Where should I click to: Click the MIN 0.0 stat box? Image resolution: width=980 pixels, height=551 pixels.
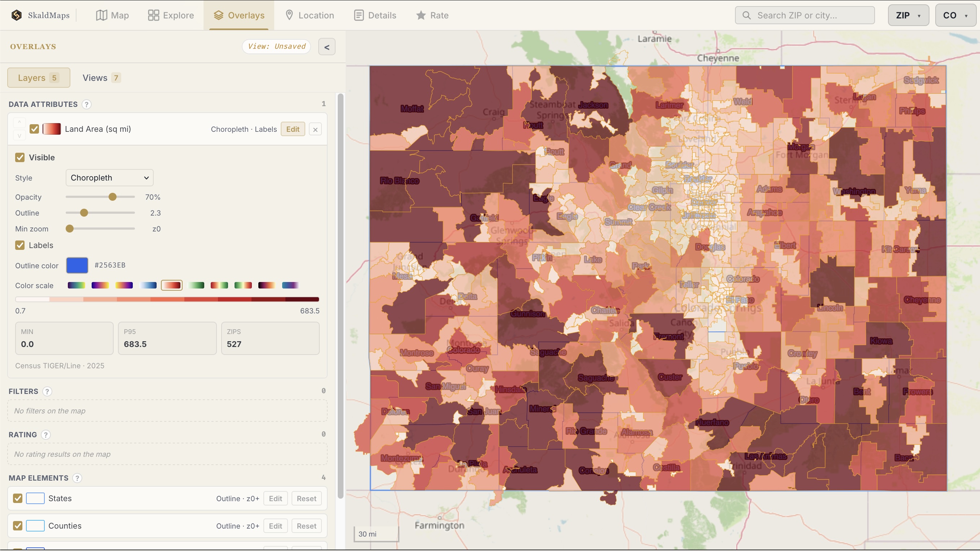[x=64, y=339]
